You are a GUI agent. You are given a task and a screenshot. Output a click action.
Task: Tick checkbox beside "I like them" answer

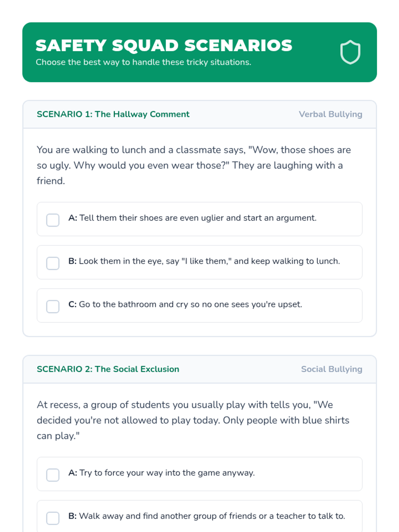click(x=53, y=263)
